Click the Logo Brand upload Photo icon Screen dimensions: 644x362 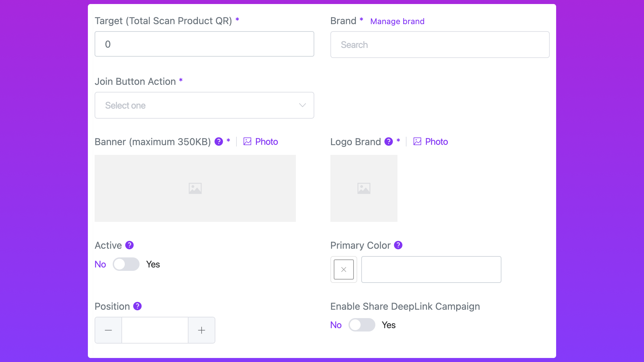pyautogui.click(x=417, y=141)
